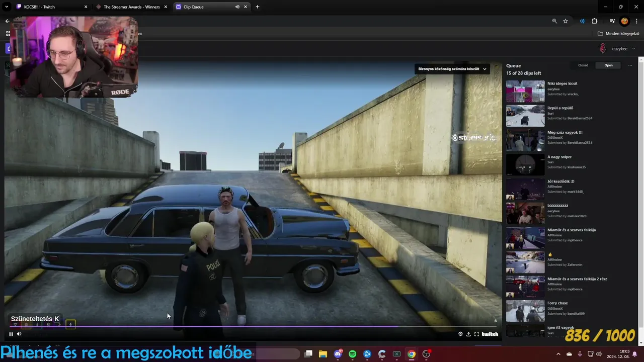Open File Explorer from taskbar

tap(323, 354)
